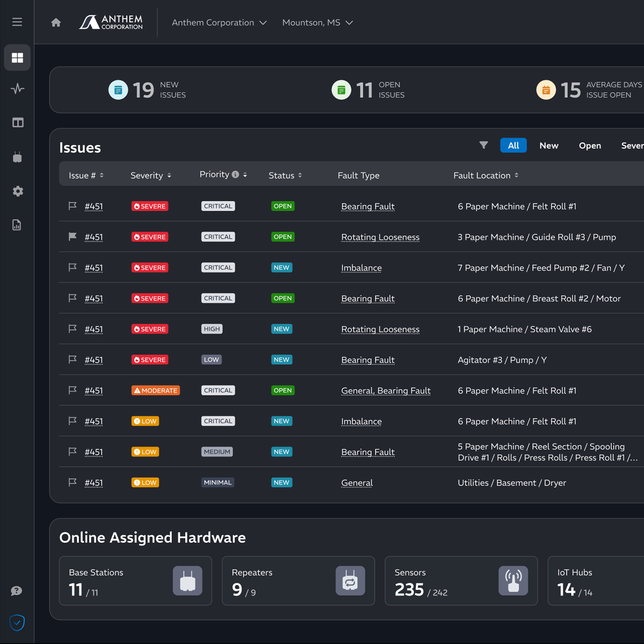Image resolution: width=644 pixels, height=644 pixels.
Task: Open the Imbalance link for Feed Pump #2
Action: tap(361, 268)
